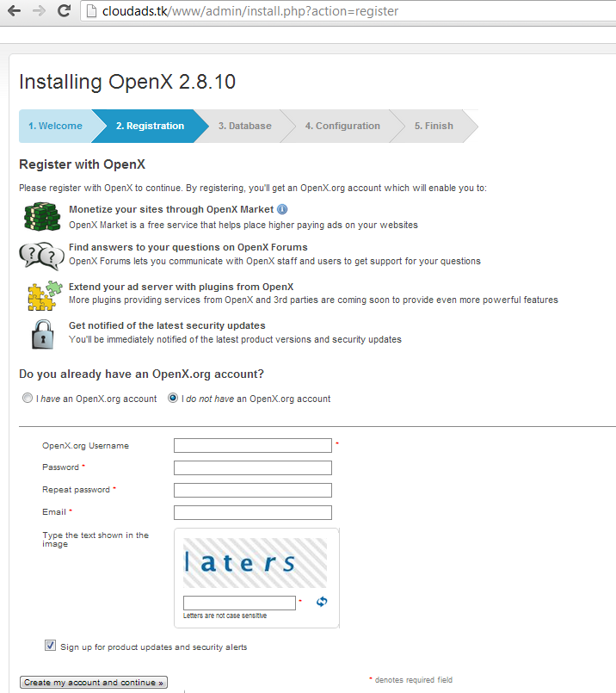Toggle product updates sign-up checkbox

point(51,646)
